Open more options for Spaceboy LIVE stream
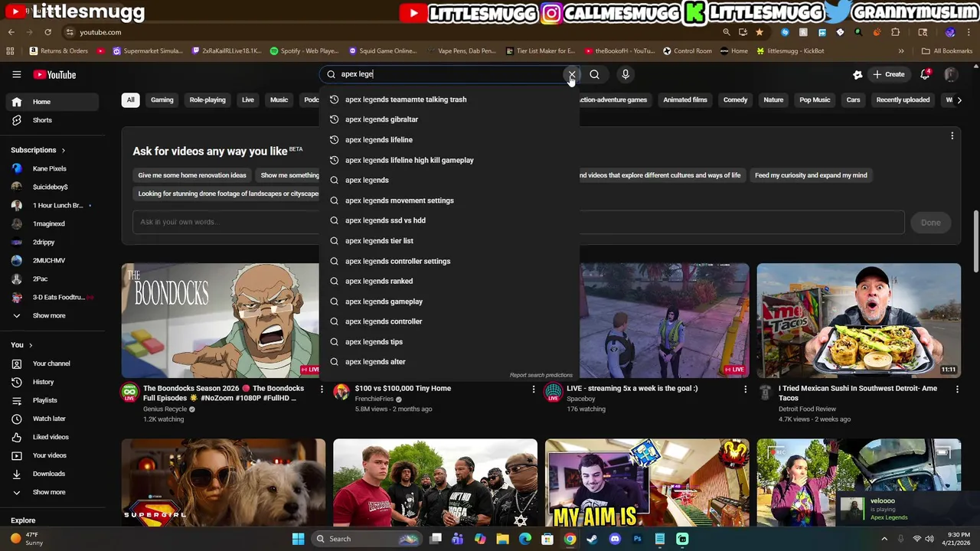The image size is (980, 551). pyautogui.click(x=745, y=390)
